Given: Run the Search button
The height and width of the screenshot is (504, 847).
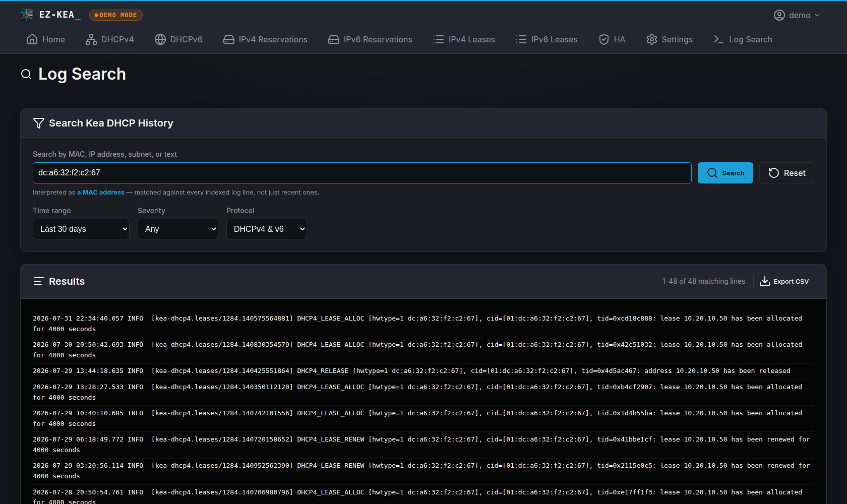Looking at the screenshot, I should click(725, 173).
